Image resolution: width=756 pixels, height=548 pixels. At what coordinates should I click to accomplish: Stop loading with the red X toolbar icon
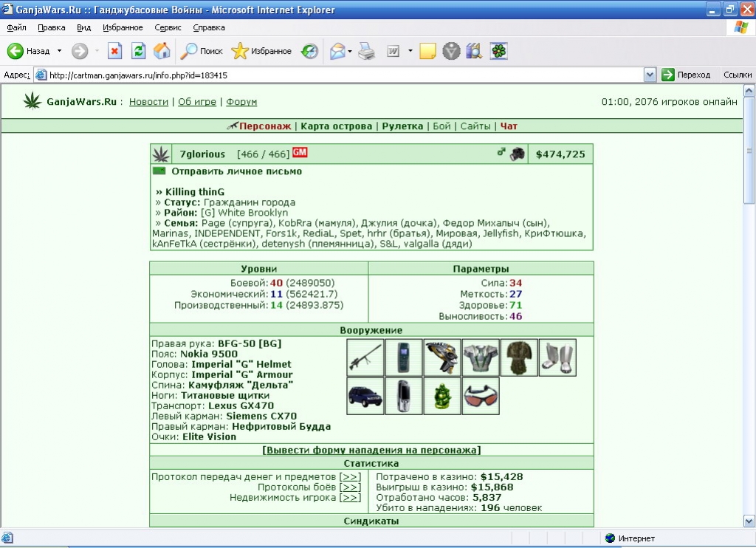click(x=114, y=51)
